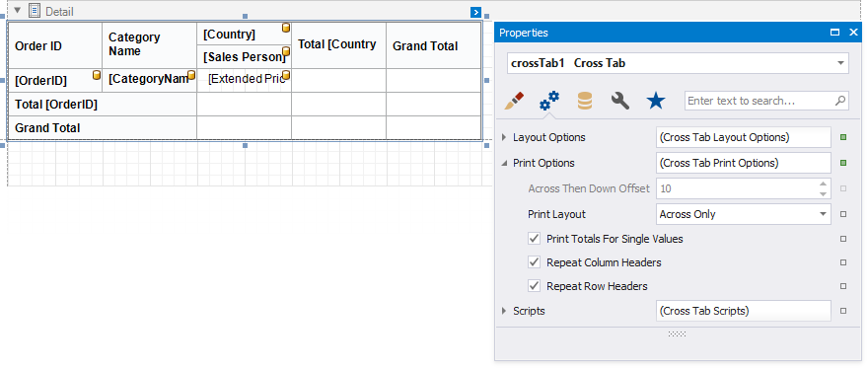Uncheck Repeat Column Headers
Viewport: 868px width, 369px height.
coord(535,262)
